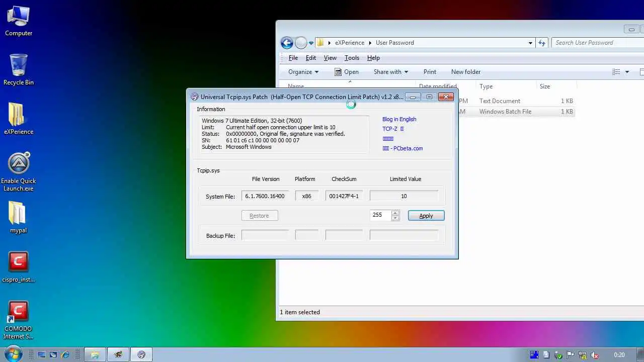Click the blue grid tray icon
This screenshot has height=362, width=644.
[534, 355]
